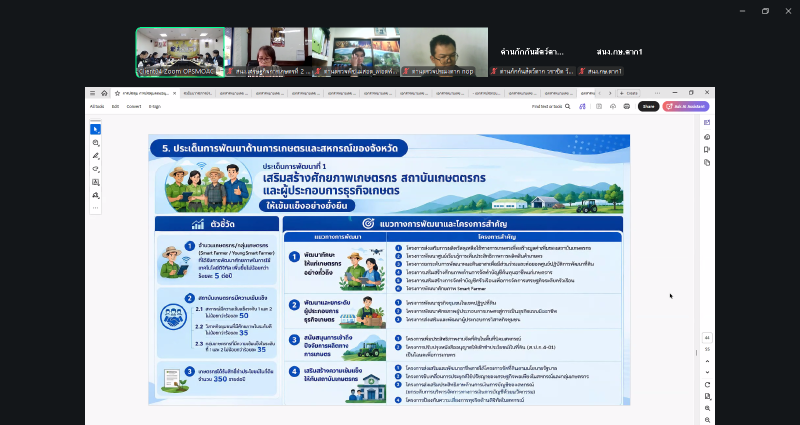Select the participant tile ด่านกักกันสัตว์ตา...
Viewport: 800px width, 425px height.
click(x=532, y=52)
